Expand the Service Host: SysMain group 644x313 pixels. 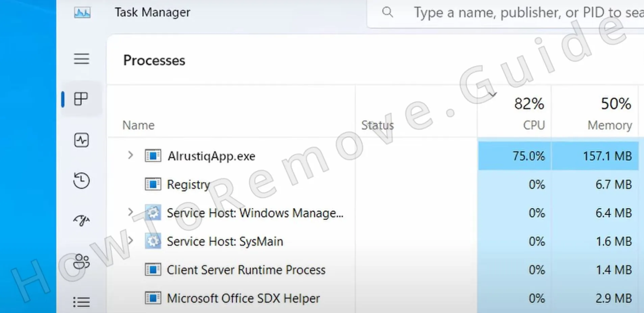[x=130, y=240]
